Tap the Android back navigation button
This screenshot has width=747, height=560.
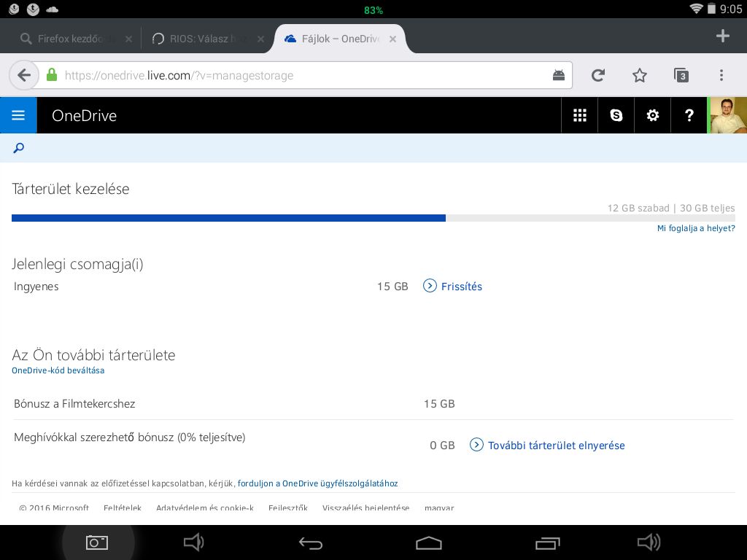pos(311,542)
